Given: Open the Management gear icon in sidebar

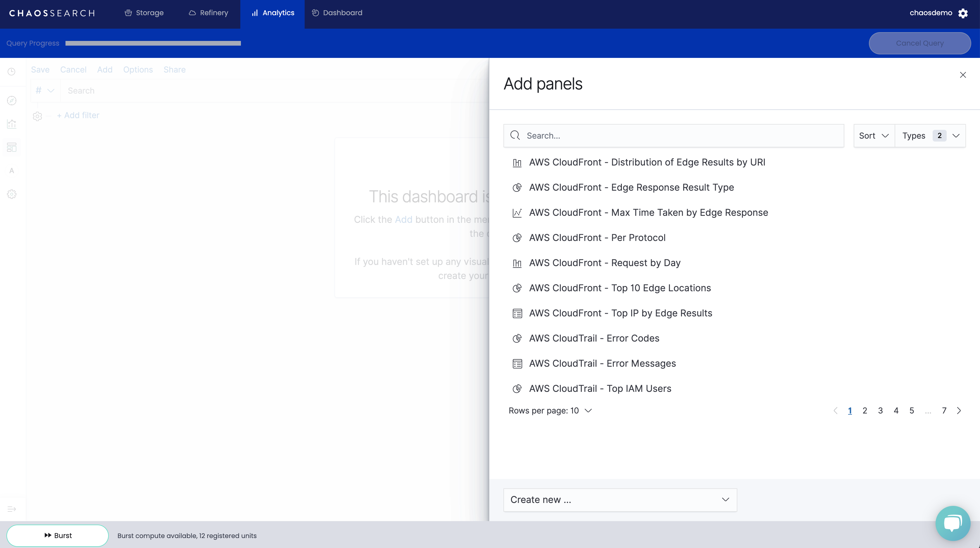Looking at the screenshot, I should click(12, 194).
